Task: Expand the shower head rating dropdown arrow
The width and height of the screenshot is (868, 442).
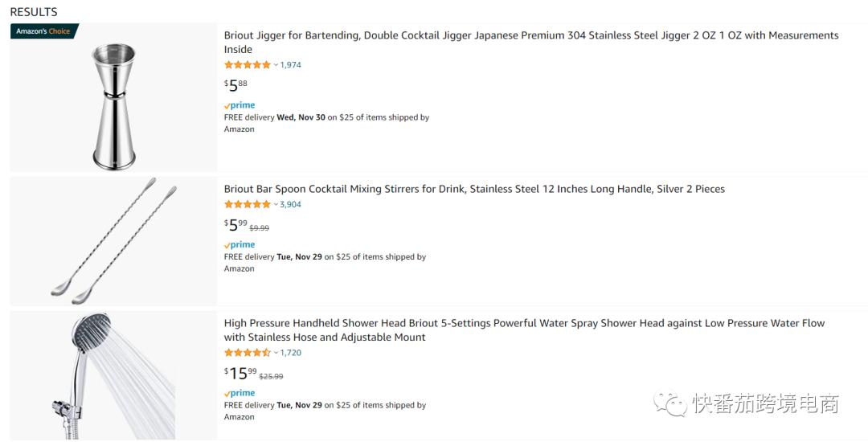Action: coord(276,353)
